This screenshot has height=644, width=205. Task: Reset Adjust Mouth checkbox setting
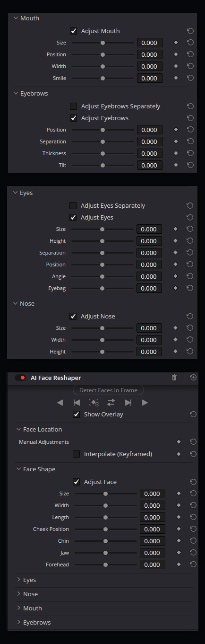[190, 31]
